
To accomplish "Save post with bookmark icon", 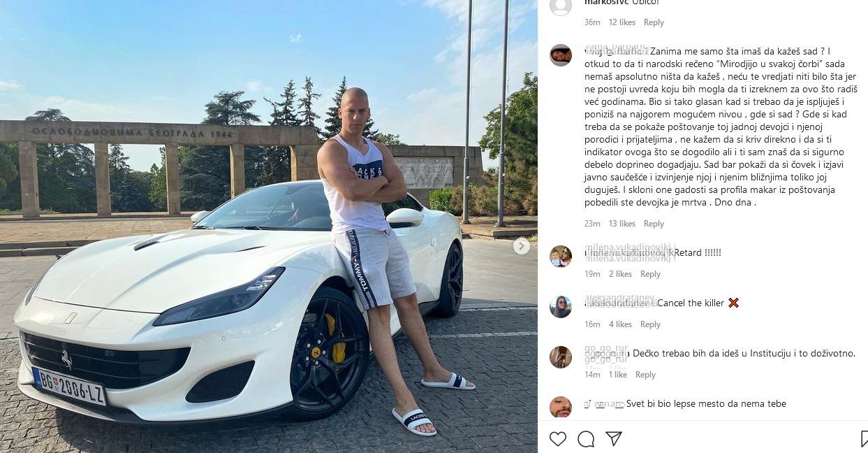I will click(x=864, y=438).
